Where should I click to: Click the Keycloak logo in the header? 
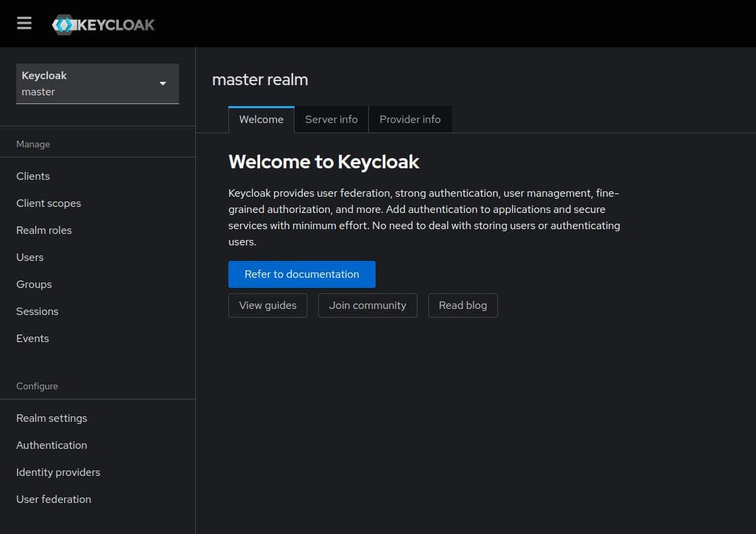tap(103, 24)
